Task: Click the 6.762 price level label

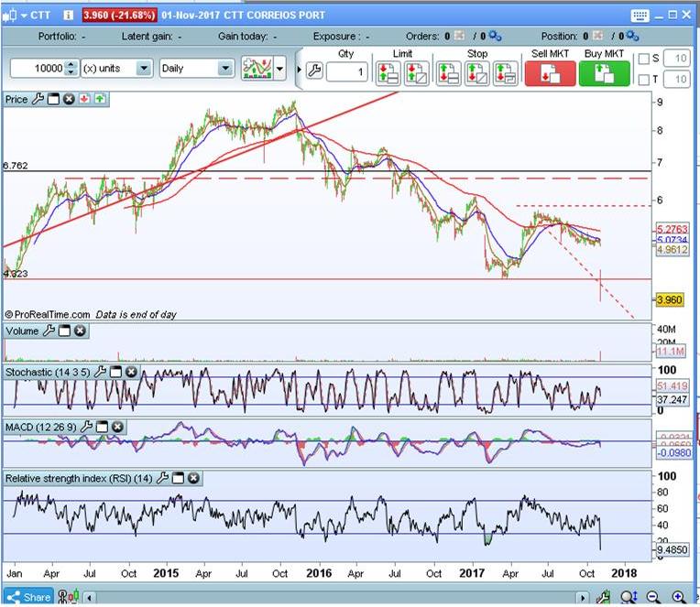Action: tap(16, 166)
